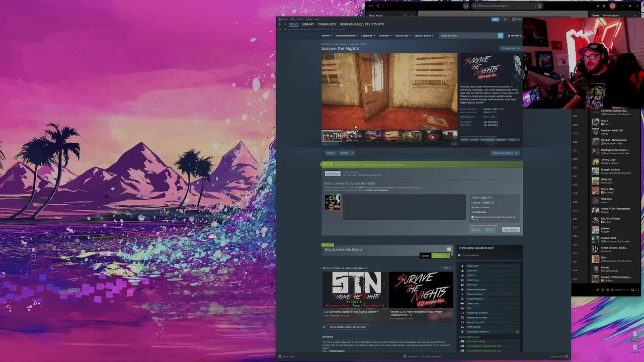Select the first trailer thumbnail
The height and width of the screenshot is (362, 644).
point(332,136)
